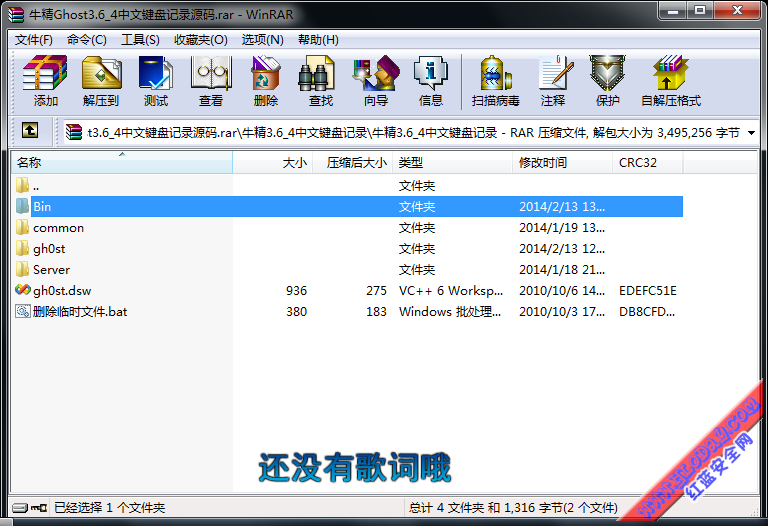Click status text 已经选择 1 个文件夹

(109, 508)
